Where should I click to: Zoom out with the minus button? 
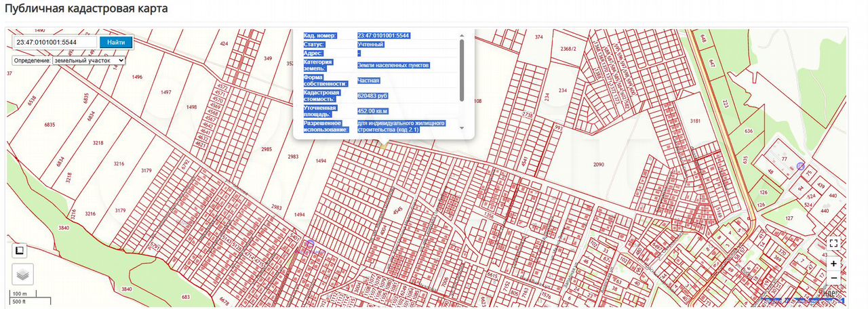(833, 279)
